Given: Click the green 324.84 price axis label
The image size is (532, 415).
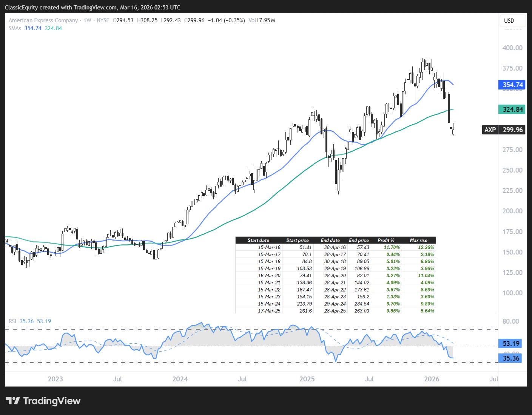Looking at the screenshot, I should point(512,110).
